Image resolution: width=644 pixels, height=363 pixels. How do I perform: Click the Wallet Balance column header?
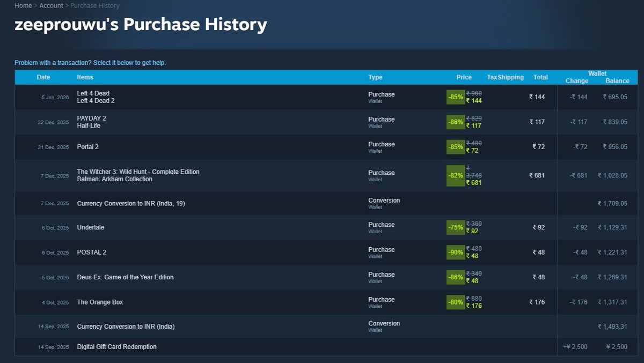pos(617,81)
